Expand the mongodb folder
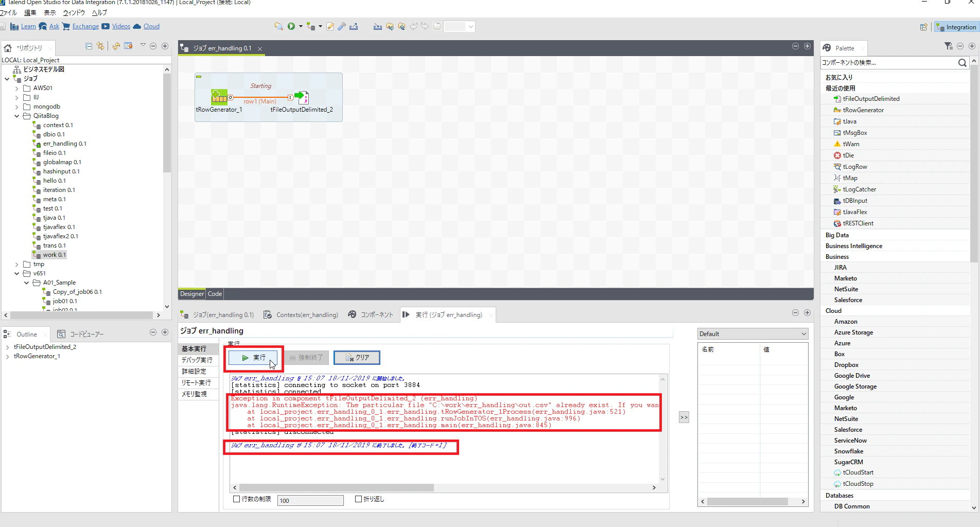The image size is (980, 527). tap(16, 107)
